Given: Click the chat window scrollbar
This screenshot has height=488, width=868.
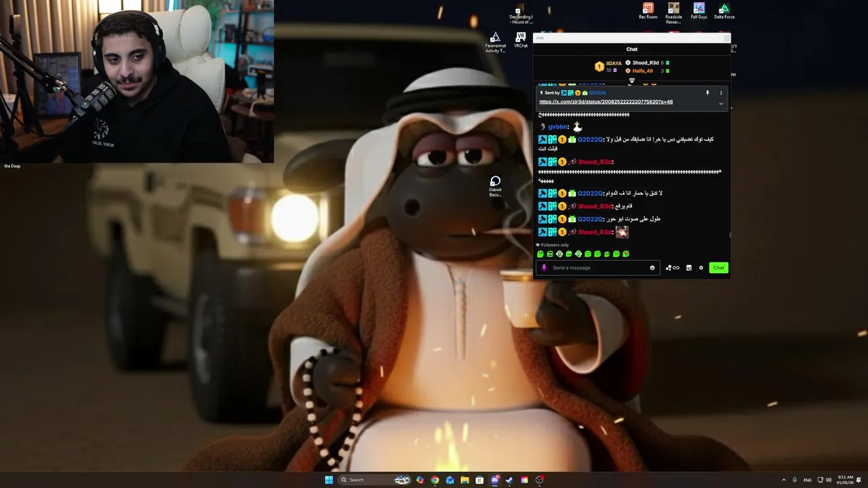Looking at the screenshot, I should coord(730,235).
